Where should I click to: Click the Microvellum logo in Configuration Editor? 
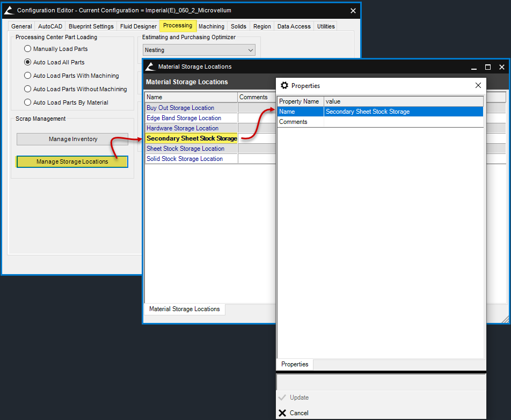[9, 11]
